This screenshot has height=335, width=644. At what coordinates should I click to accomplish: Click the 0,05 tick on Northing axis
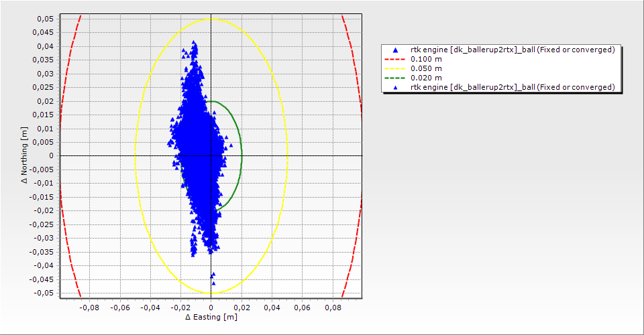[45, 19]
